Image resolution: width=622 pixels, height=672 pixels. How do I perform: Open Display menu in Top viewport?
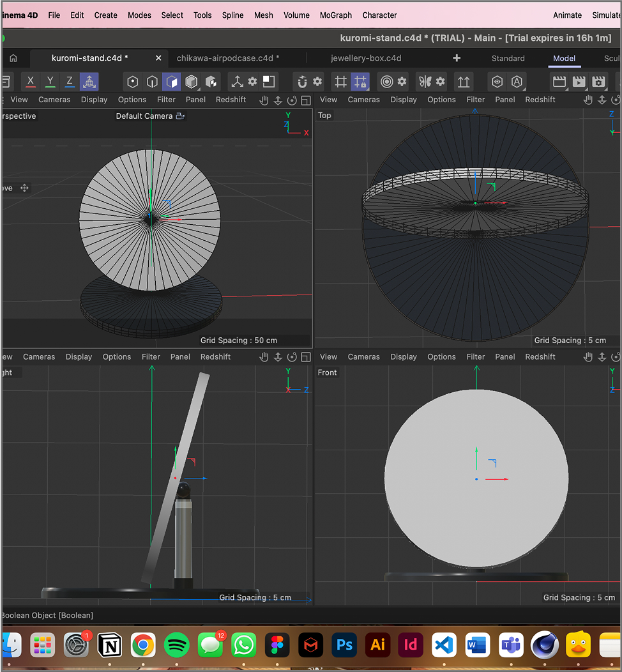click(x=404, y=100)
